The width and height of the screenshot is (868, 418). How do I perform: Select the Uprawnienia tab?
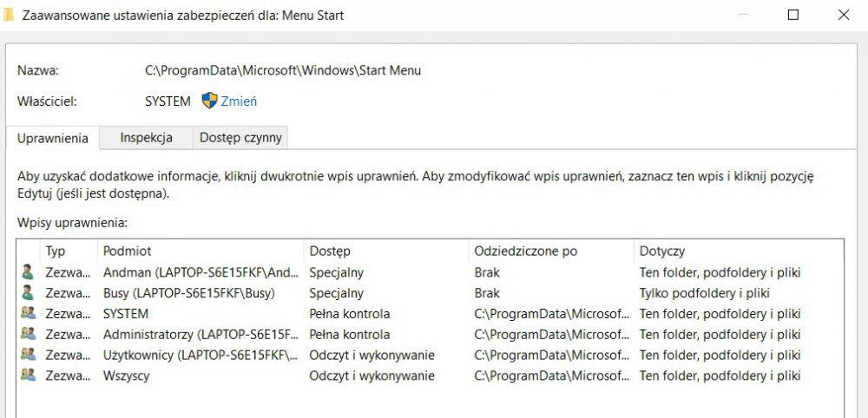pyautogui.click(x=52, y=138)
